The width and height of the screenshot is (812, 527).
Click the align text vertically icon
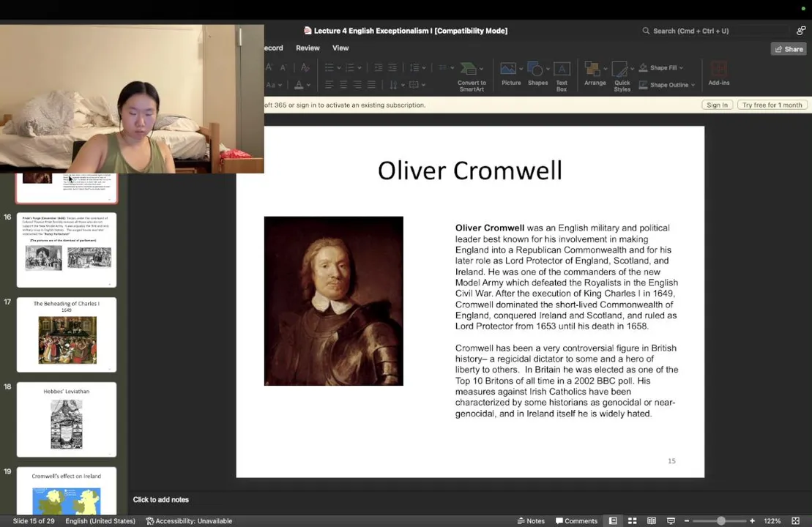(414, 85)
